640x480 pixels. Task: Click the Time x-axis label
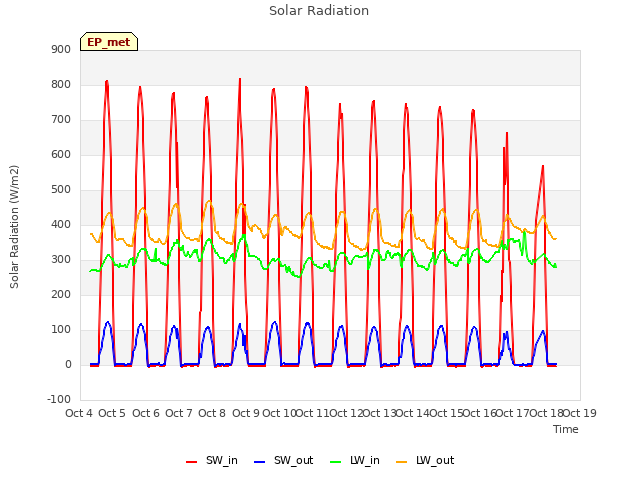566,429
